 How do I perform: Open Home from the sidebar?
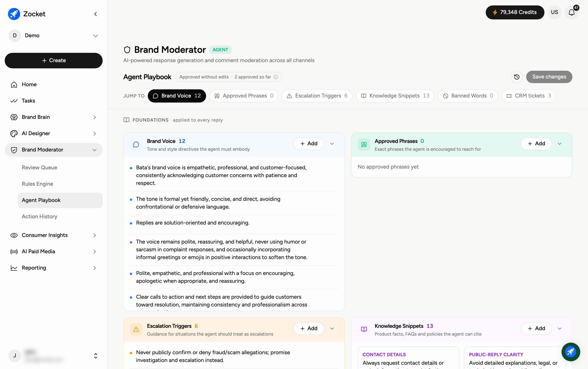53,84
